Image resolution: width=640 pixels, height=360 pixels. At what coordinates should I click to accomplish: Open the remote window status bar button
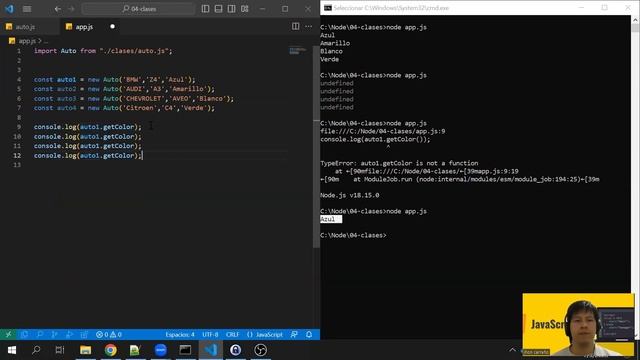(x=8, y=334)
